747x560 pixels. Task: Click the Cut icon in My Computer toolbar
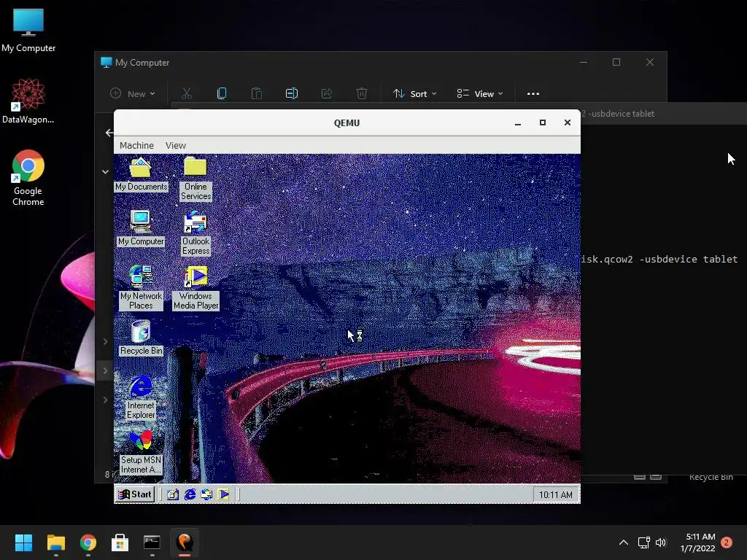186,94
